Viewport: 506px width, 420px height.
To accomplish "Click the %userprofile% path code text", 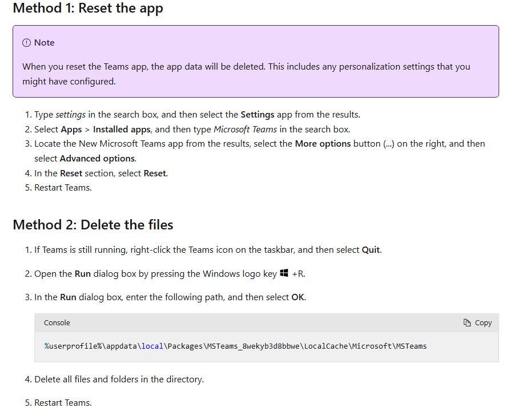I will (235, 346).
